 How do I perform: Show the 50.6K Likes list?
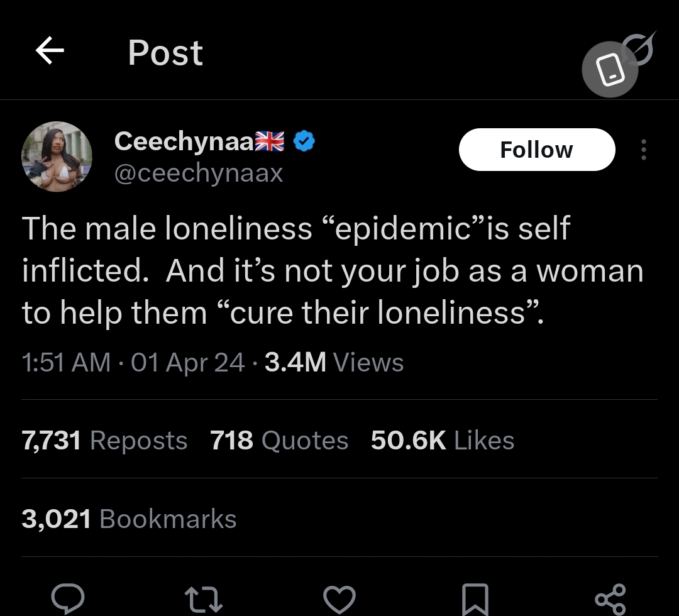(443, 440)
